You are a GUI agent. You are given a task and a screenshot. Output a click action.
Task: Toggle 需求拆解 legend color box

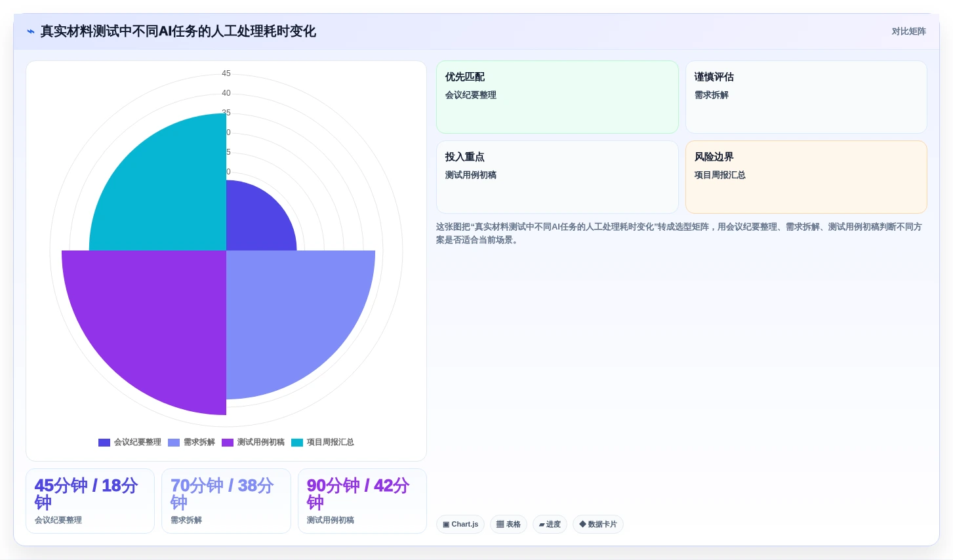(174, 443)
